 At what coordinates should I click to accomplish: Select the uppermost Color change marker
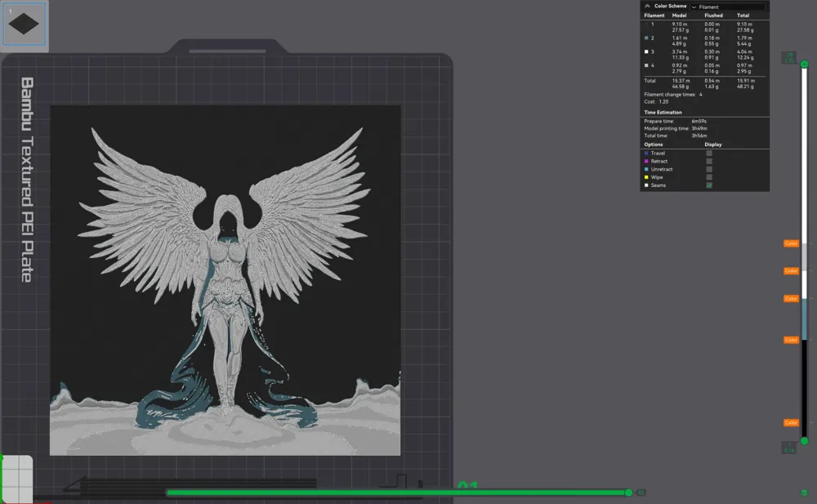791,243
